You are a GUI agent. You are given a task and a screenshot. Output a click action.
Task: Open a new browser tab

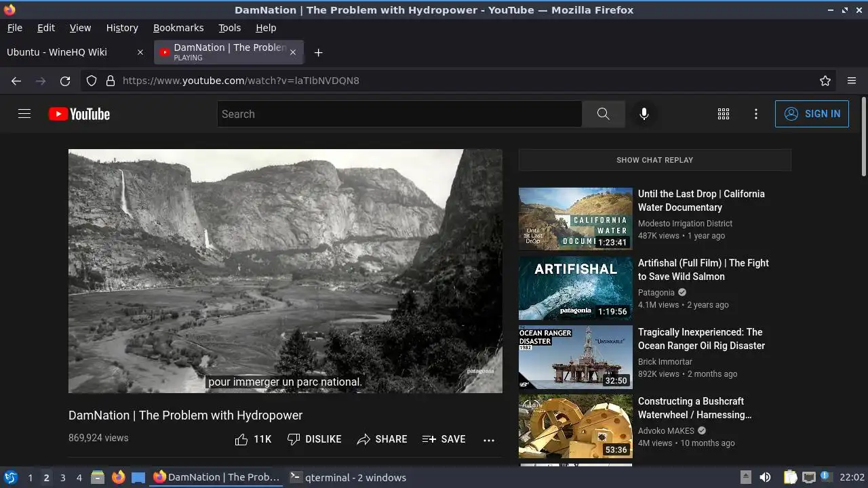tap(318, 52)
